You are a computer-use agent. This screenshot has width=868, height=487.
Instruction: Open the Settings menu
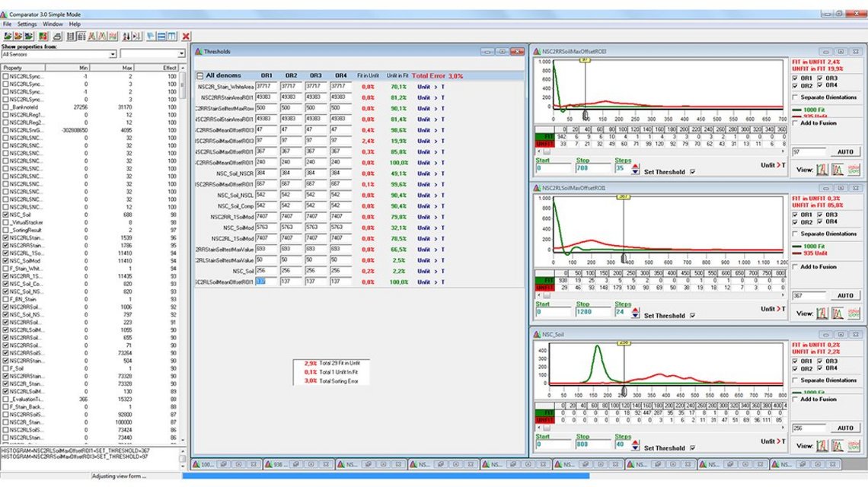26,23
